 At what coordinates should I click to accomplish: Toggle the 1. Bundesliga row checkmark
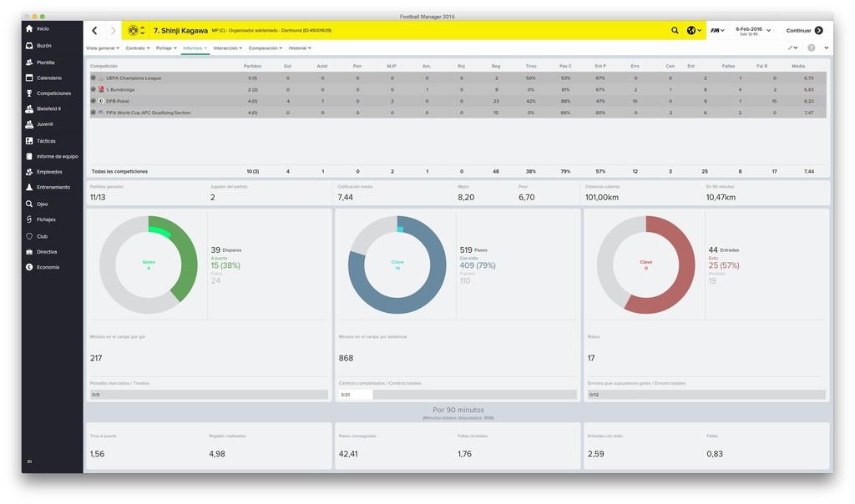pyautogui.click(x=94, y=89)
